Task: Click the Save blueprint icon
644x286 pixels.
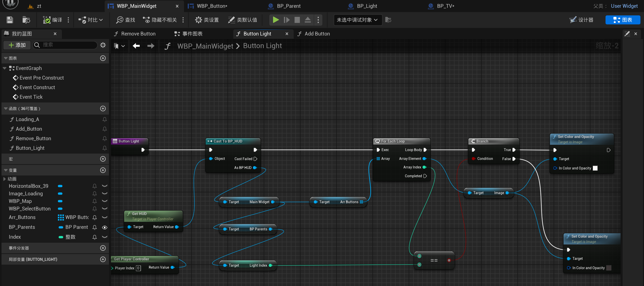Action: 10,20
